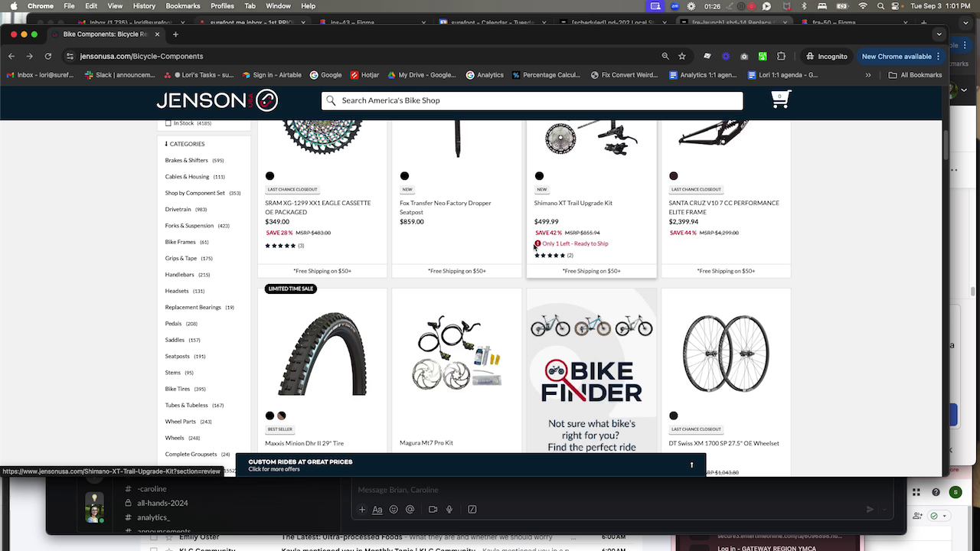Open the Drivetrain category link
Screen dimensions: 980x551
(178, 209)
